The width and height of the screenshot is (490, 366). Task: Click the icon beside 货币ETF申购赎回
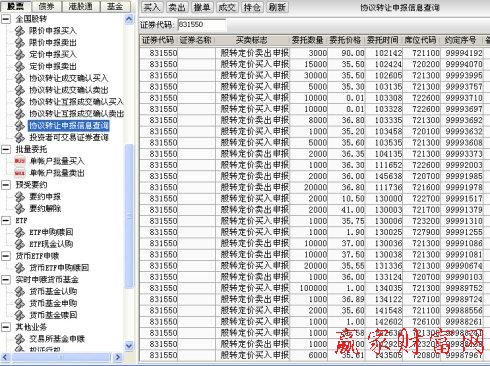[x=20, y=268]
